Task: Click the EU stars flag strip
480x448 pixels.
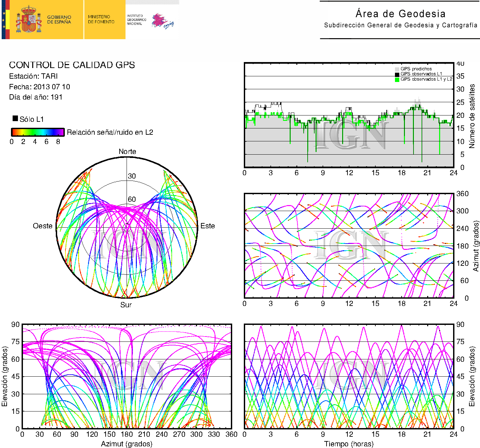Action: coord(4,20)
